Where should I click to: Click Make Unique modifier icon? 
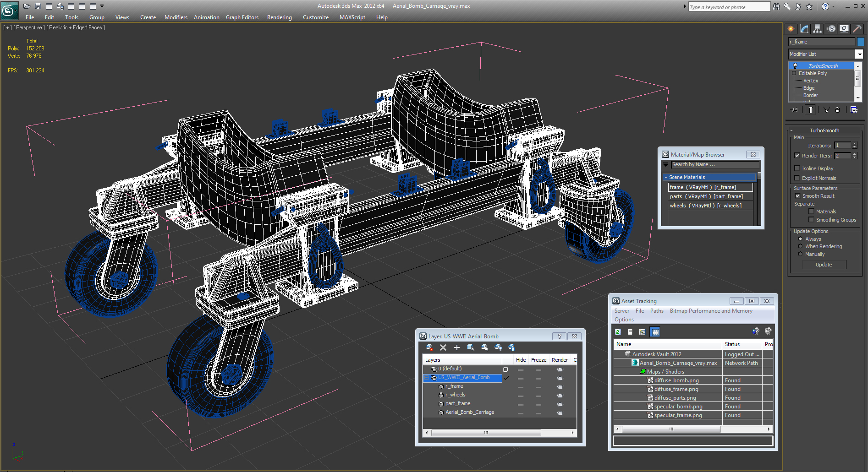[827, 110]
